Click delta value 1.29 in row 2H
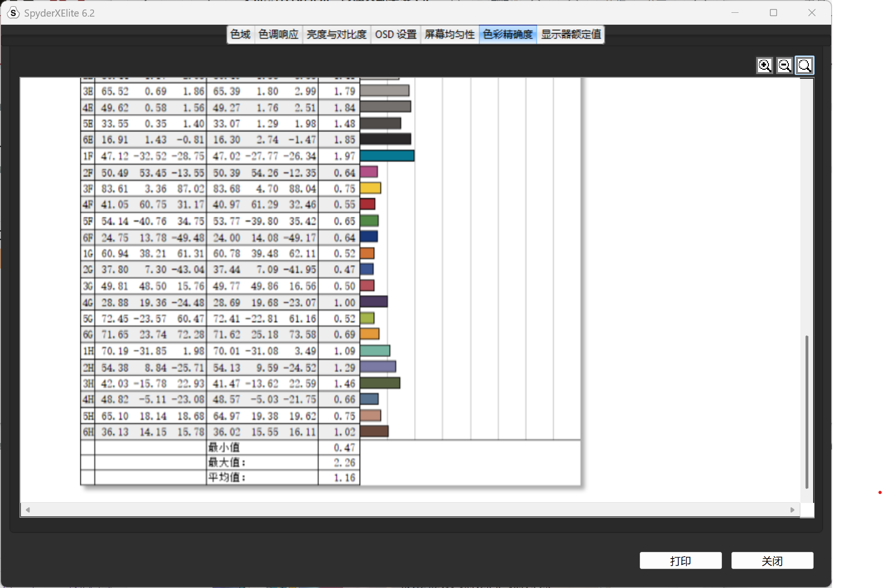The image size is (882, 588). 344,367
